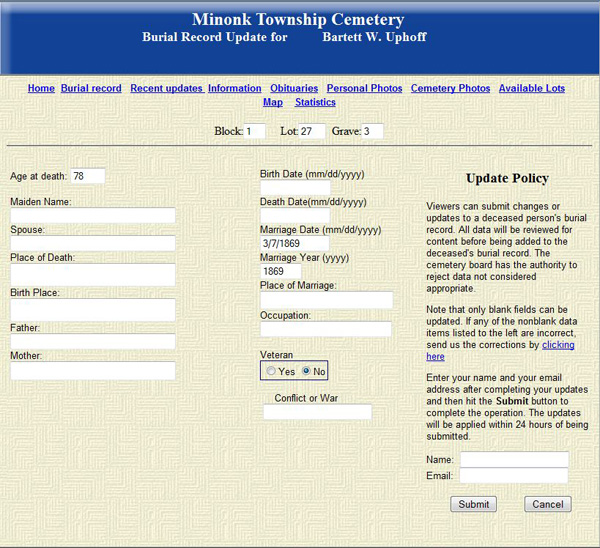The height and width of the screenshot is (548, 600).
Task: Open the Home link
Action: (41, 88)
